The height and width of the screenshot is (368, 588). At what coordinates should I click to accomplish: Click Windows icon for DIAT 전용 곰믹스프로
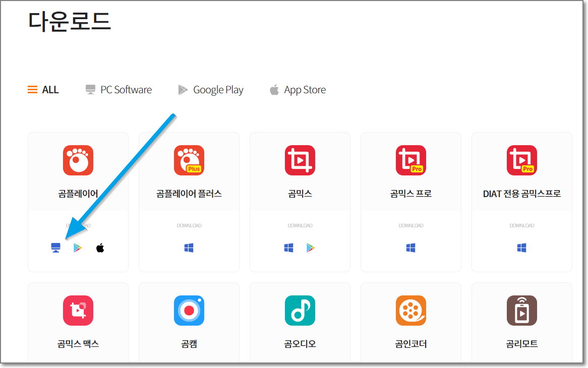522,248
